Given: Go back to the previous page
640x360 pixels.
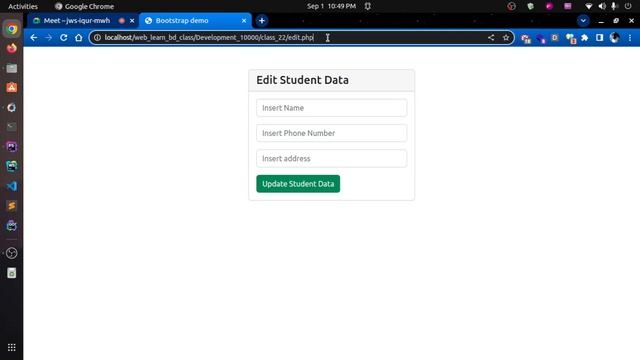Looking at the screenshot, I should pos(33,38).
